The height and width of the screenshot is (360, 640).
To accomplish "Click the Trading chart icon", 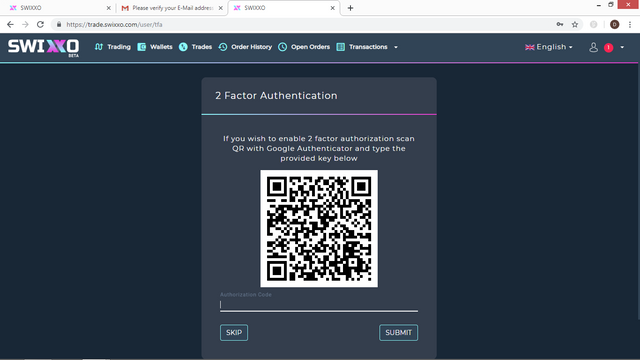I will click(99, 47).
